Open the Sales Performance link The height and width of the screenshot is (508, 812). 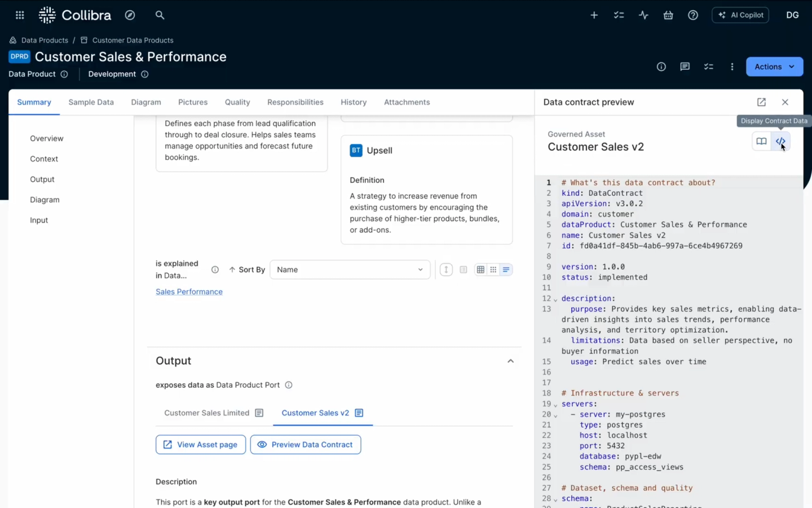click(x=189, y=291)
